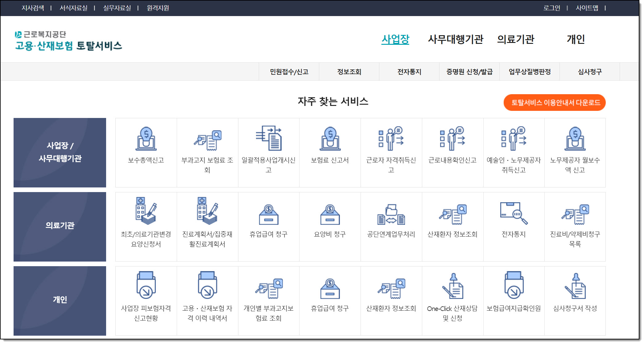Open the 전자통지 submenu item
The width and height of the screenshot is (644, 344).
409,72
